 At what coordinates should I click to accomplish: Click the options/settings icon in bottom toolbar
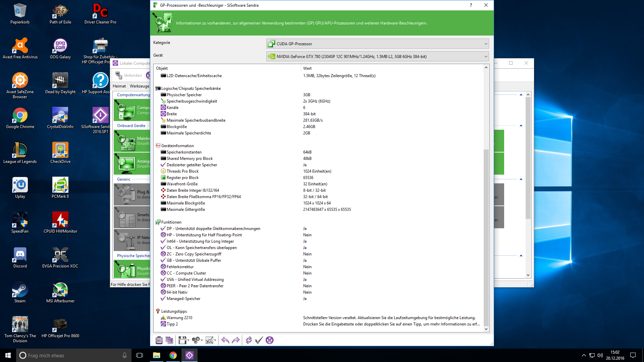[x=159, y=340]
